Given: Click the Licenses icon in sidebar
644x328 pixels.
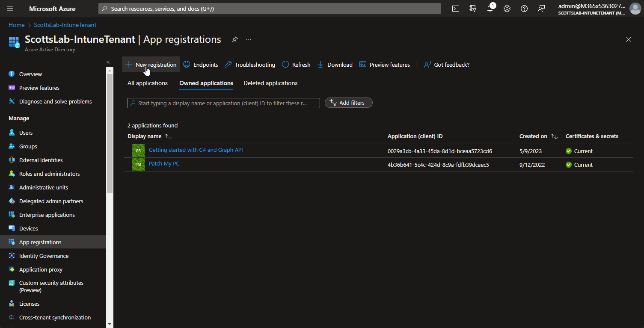Looking at the screenshot, I should (x=12, y=304).
